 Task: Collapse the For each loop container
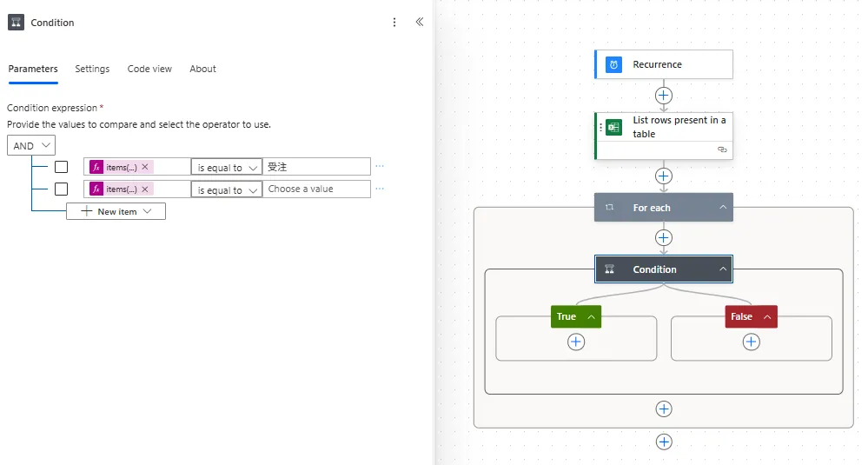pos(723,208)
